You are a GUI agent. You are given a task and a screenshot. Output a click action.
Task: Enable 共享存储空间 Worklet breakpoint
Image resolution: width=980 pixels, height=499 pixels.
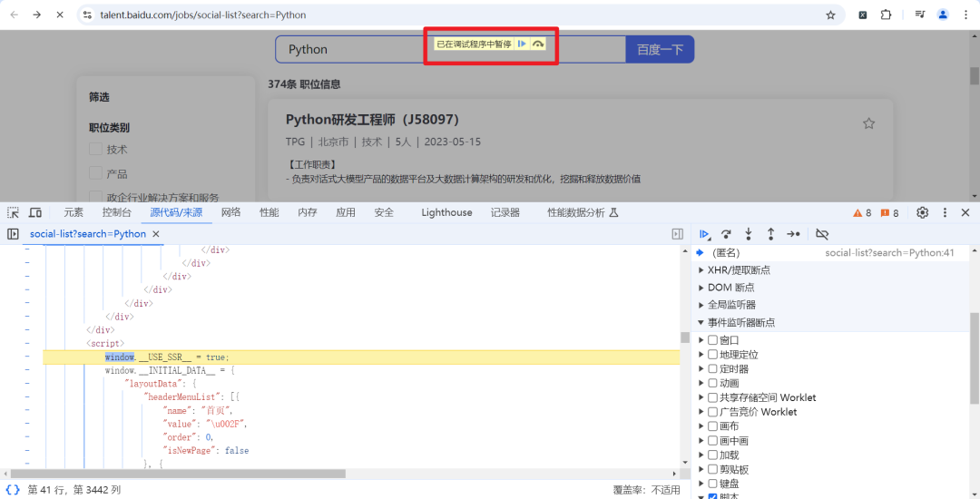click(712, 397)
